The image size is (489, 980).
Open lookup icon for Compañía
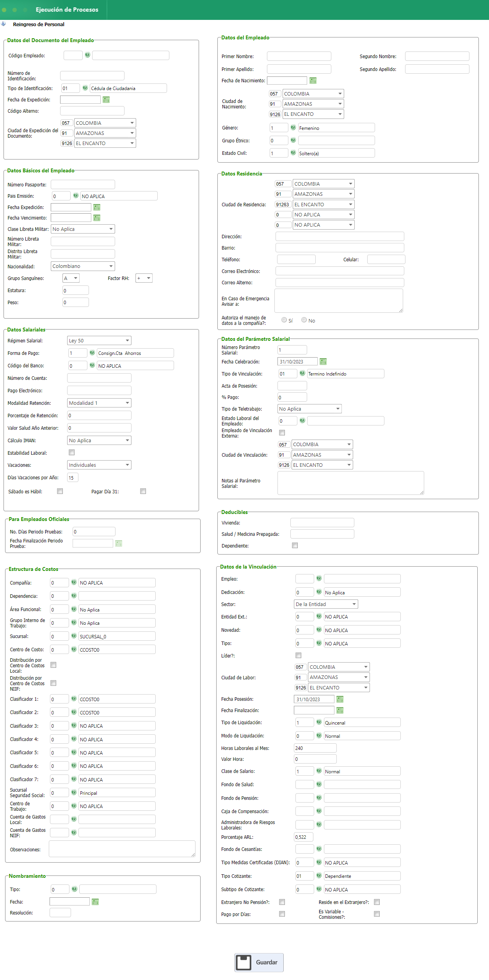coord(74,582)
